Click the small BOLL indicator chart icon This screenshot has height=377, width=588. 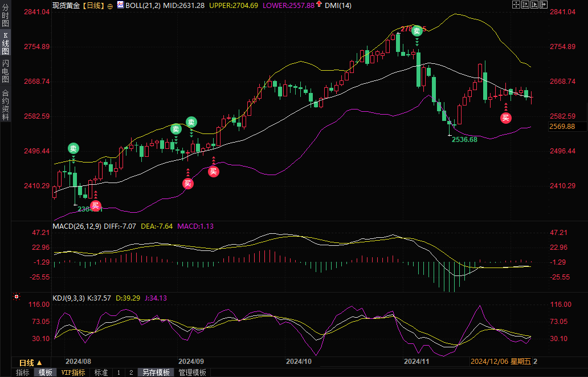click(x=120, y=5)
